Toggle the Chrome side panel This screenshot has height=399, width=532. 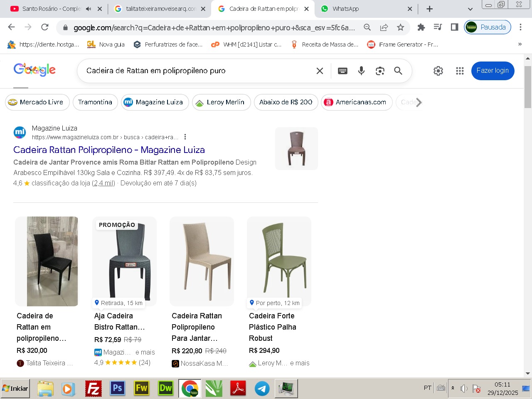tap(454, 27)
